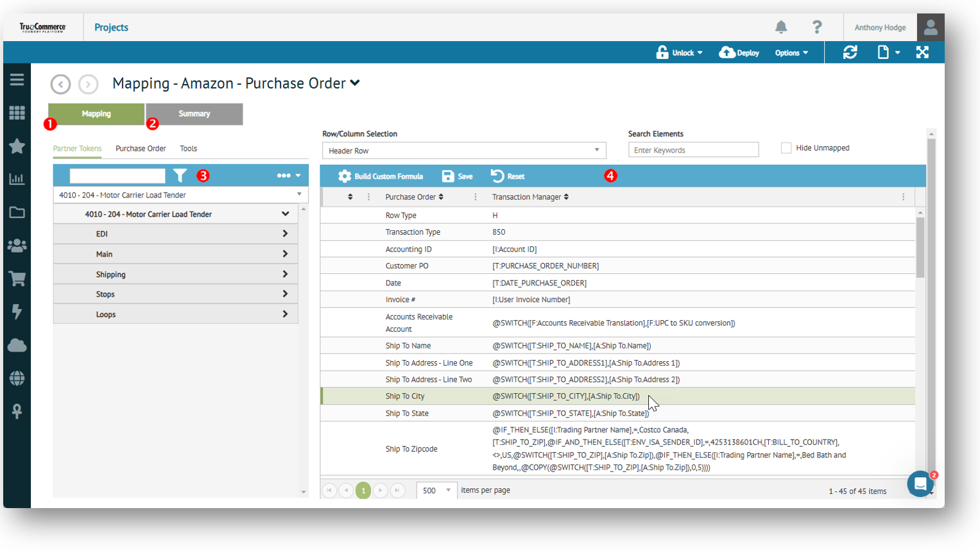This screenshot has width=980, height=553.
Task: Click the Build Custom Formula button
Action: tap(381, 176)
